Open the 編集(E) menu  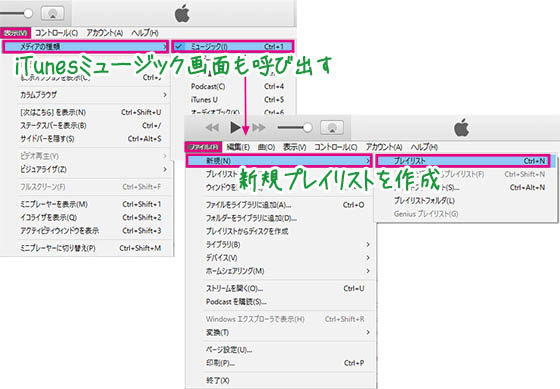point(238,147)
